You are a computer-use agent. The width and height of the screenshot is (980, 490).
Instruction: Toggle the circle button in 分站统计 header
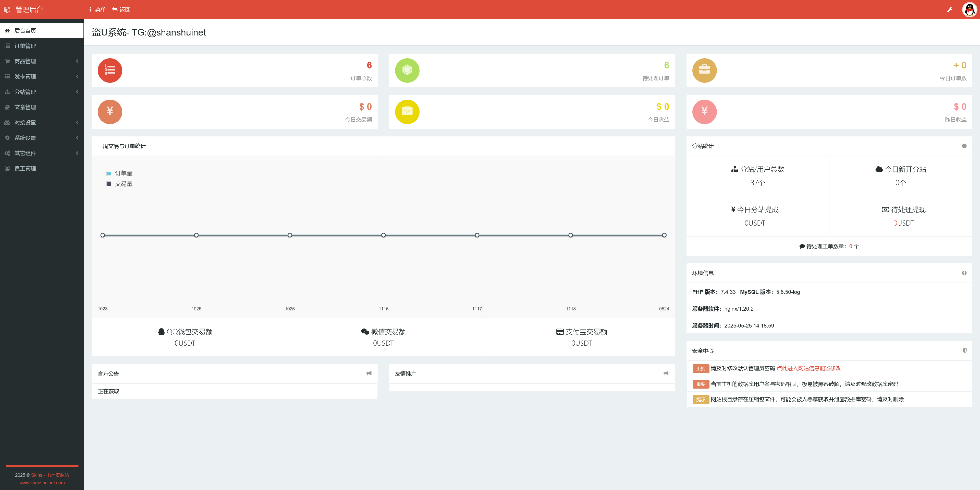click(x=964, y=146)
